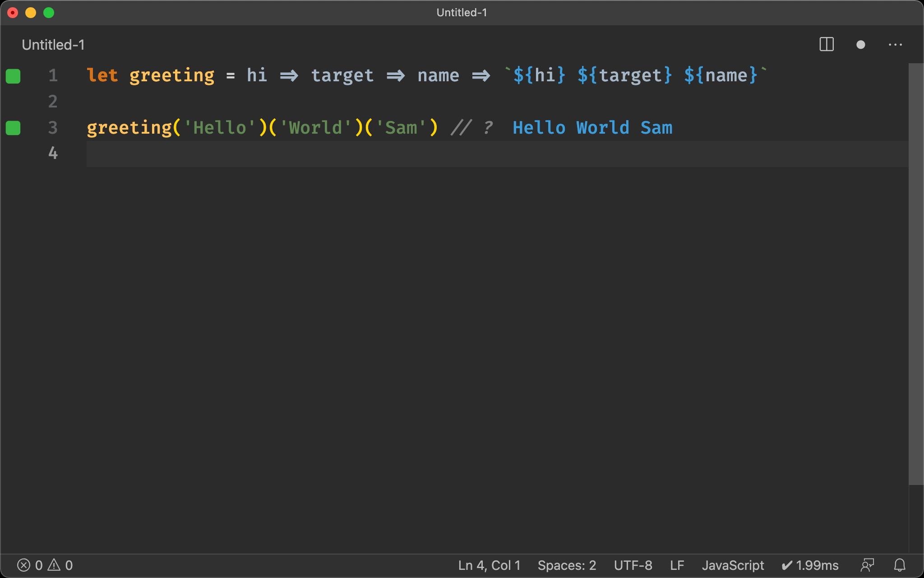
Task: Click the more actions ellipsis icon
Action: (896, 45)
